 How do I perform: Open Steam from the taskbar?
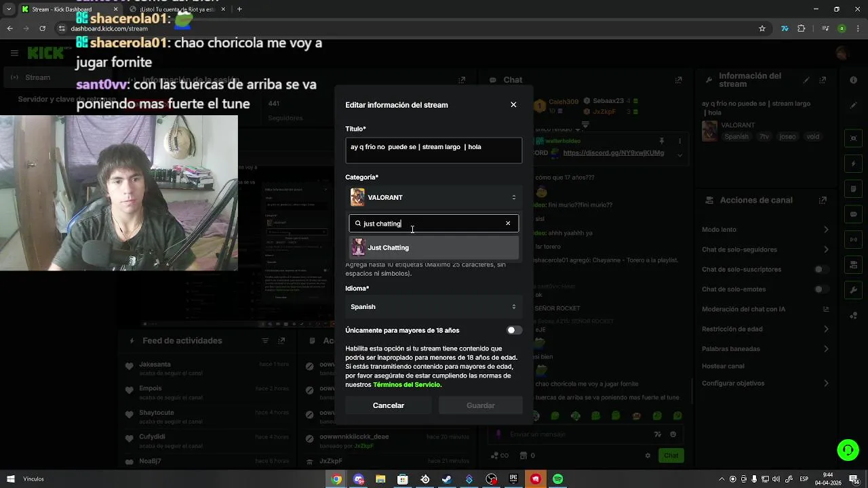(447, 479)
